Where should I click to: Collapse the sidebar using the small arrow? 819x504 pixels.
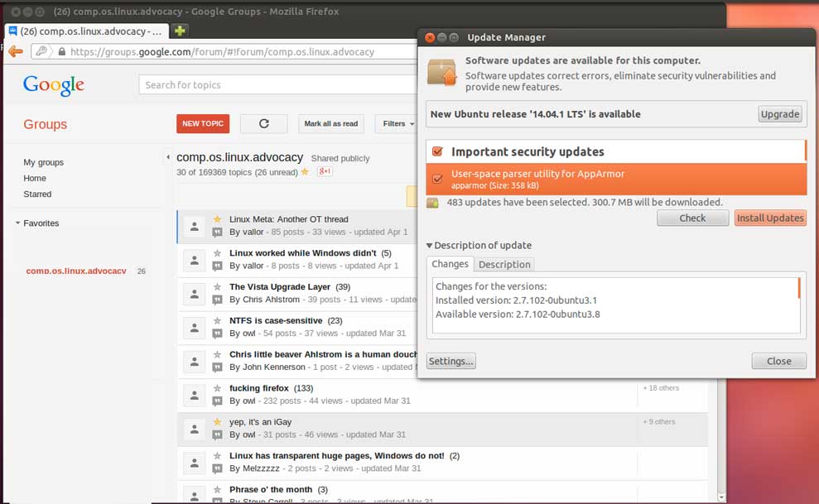(168, 157)
